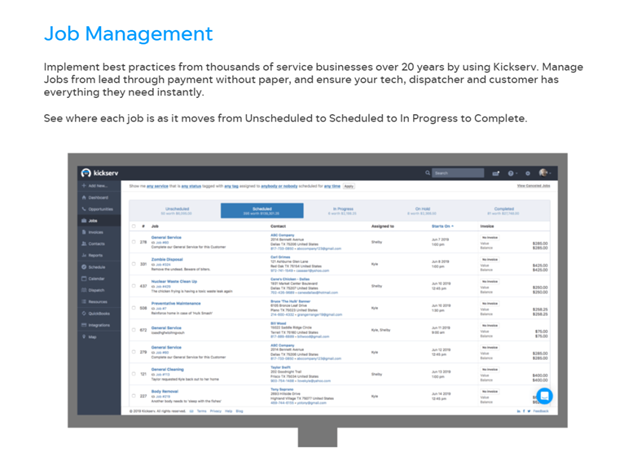Viewport: 624px width, 457px height.
Task: Check the box for job 279
Action: 134,352
